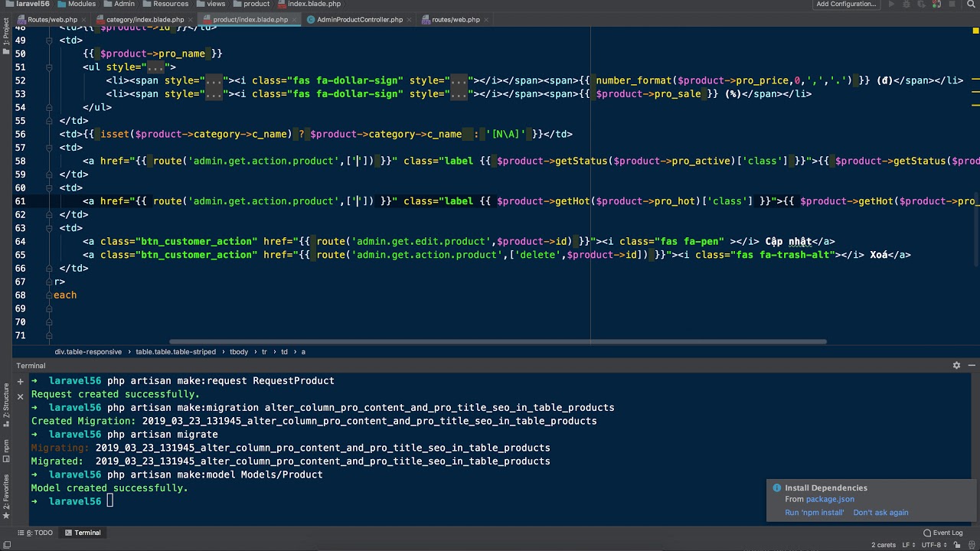Screen dimensions: 980x551
Task: Click index.blade.php in navigation breadcrumb
Action: (x=309, y=5)
